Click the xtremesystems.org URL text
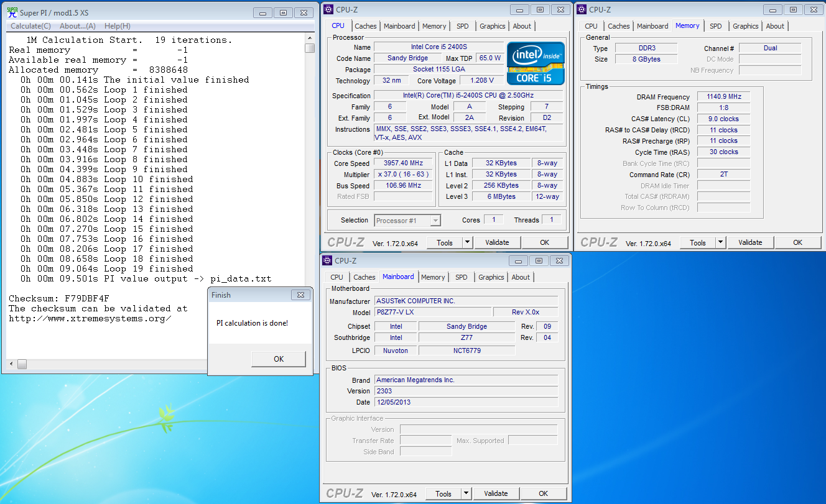Screen dimensions: 826x504 [x=90, y=318]
